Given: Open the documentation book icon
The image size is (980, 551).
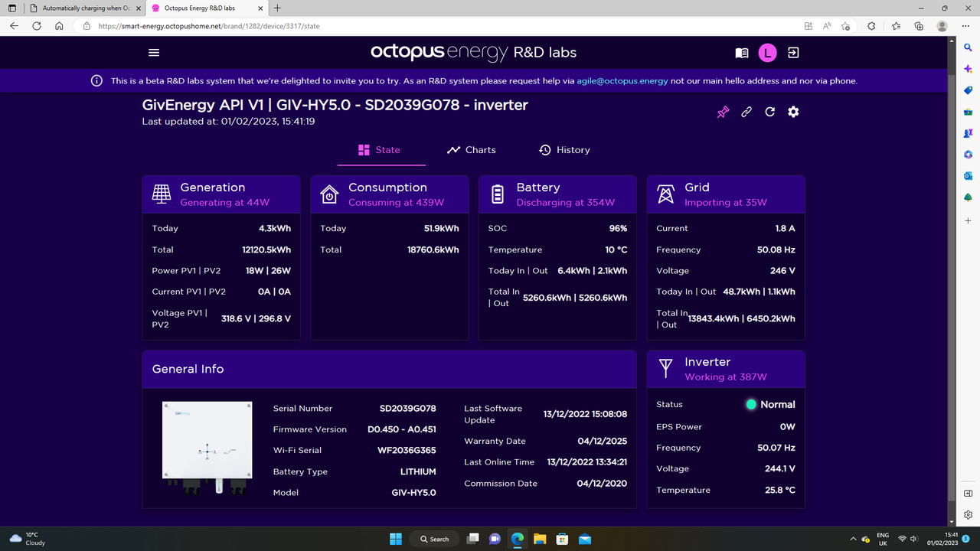Looking at the screenshot, I should pyautogui.click(x=741, y=53).
